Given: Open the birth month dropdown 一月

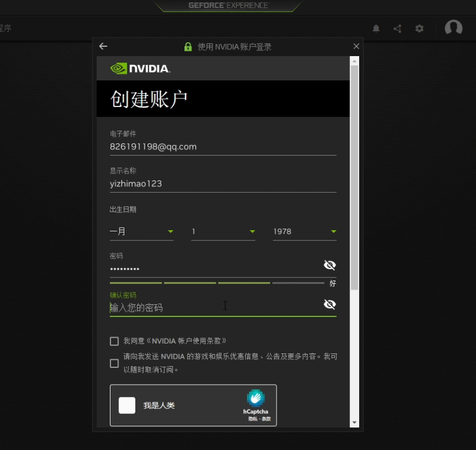Looking at the screenshot, I should pos(142,232).
